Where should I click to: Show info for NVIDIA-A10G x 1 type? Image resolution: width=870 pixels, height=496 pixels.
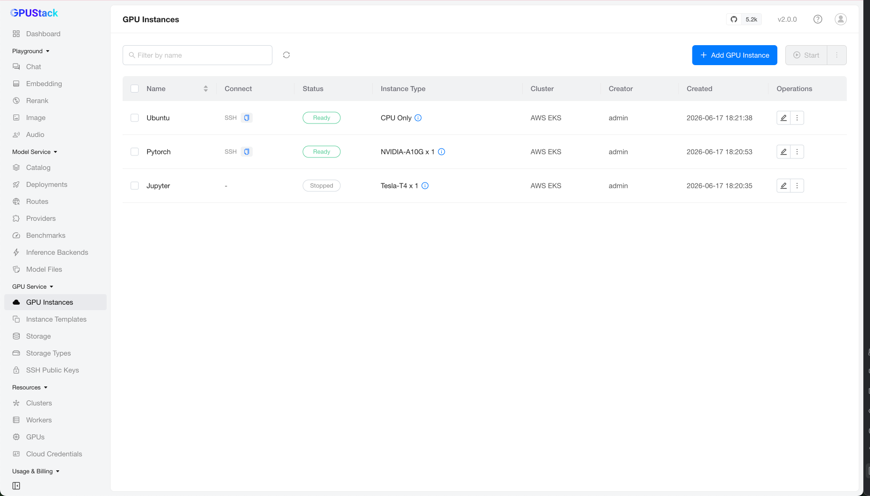pos(442,151)
